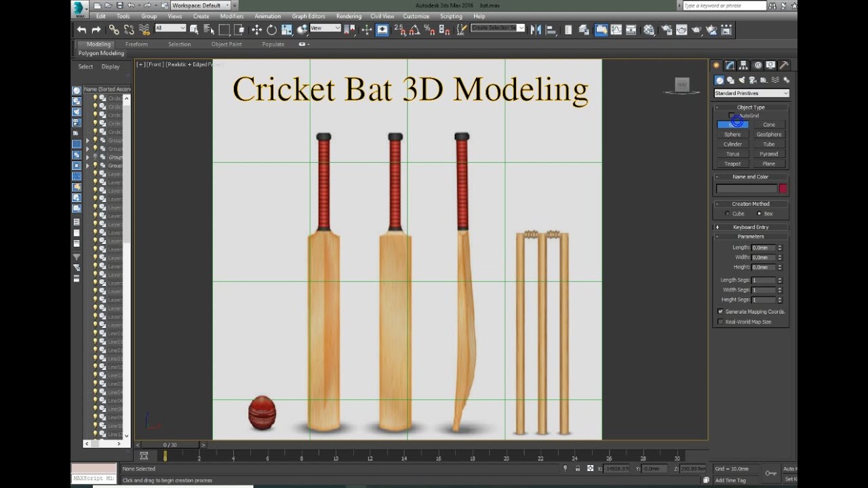Activate Select and Move tool

click(256, 30)
